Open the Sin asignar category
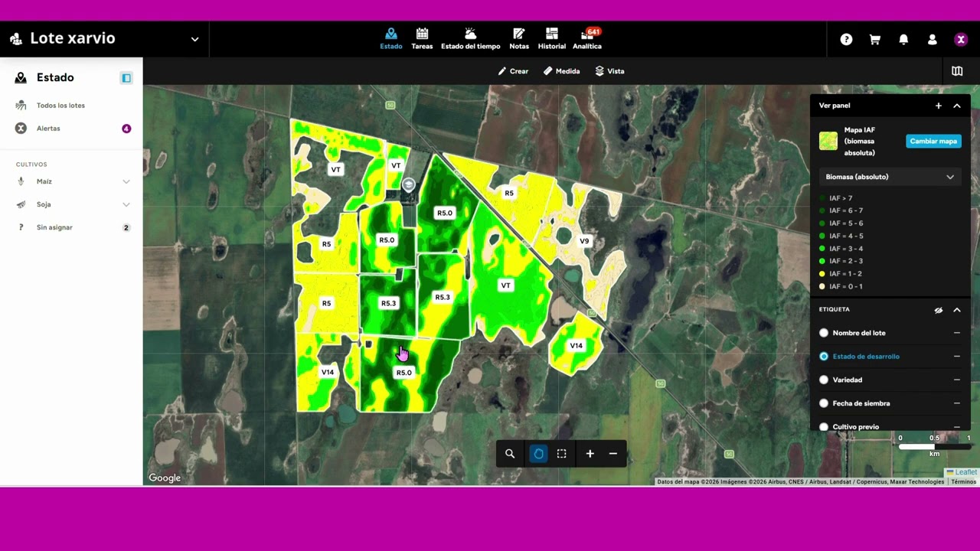The height and width of the screenshot is (551, 980). (54, 227)
